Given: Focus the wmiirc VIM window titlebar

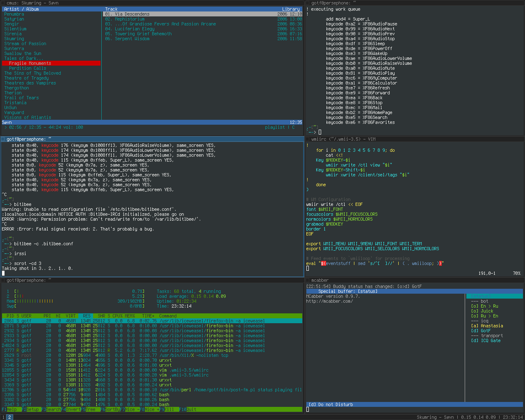Looking at the screenshot, I should click(415, 139).
